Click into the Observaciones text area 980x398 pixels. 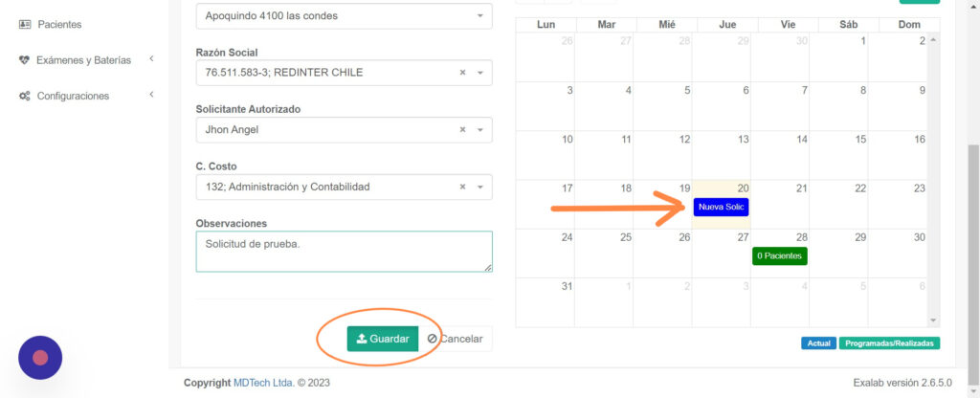[344, 252]
